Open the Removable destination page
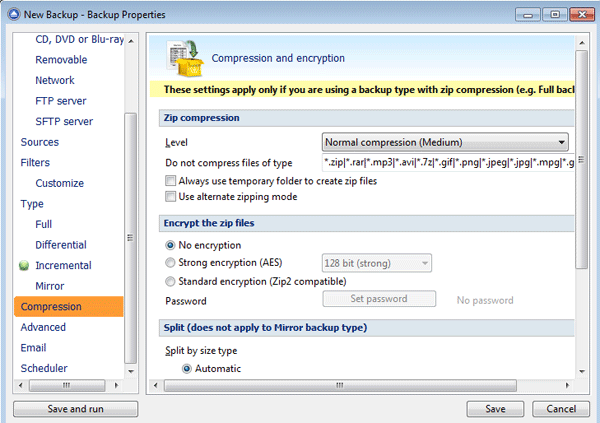This screenshot has height=423, width=600. tap(61, 60)
